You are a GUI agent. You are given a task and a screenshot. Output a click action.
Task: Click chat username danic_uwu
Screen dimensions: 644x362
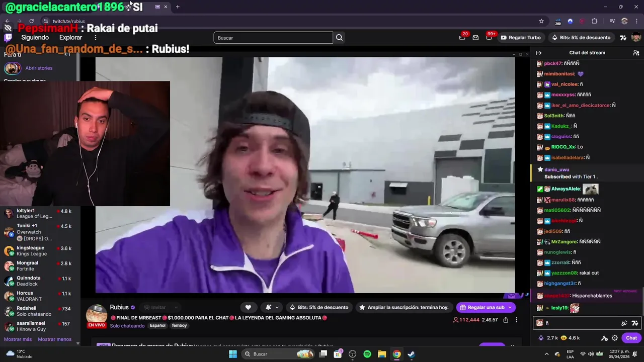pyautogui.click(x=557, y=170)
